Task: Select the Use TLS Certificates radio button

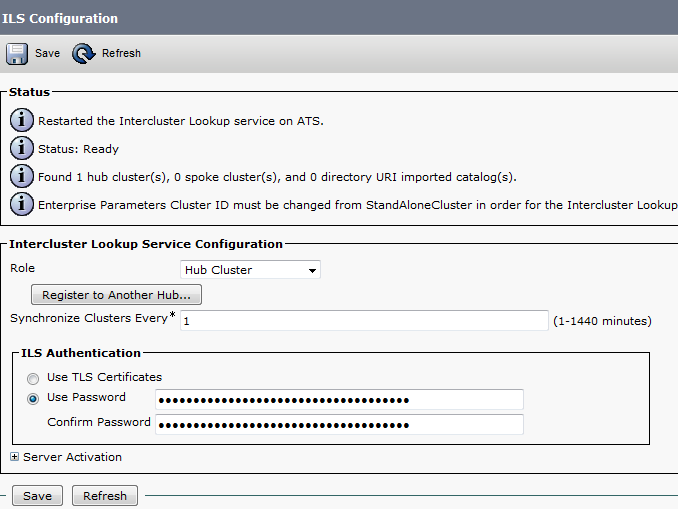Action: tap(34, 378)
